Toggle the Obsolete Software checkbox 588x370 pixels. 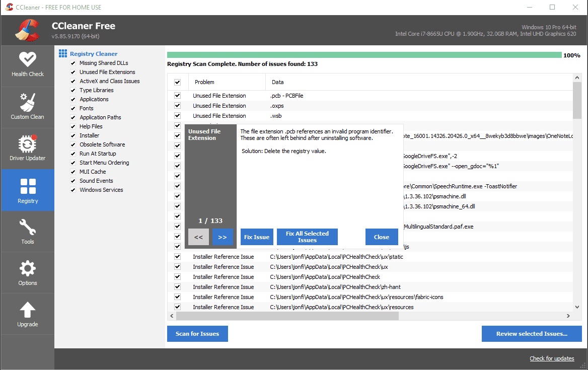73,144
